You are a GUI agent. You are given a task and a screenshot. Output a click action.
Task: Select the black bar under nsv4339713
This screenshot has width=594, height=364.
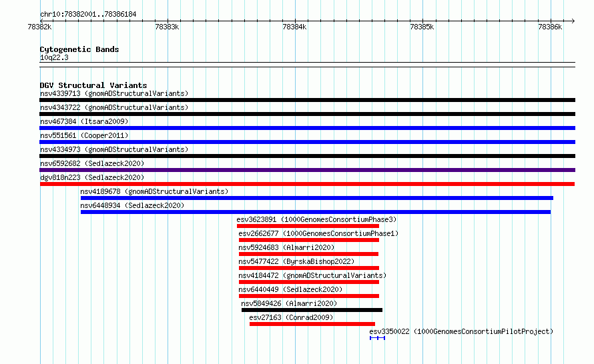click(307, 100)
